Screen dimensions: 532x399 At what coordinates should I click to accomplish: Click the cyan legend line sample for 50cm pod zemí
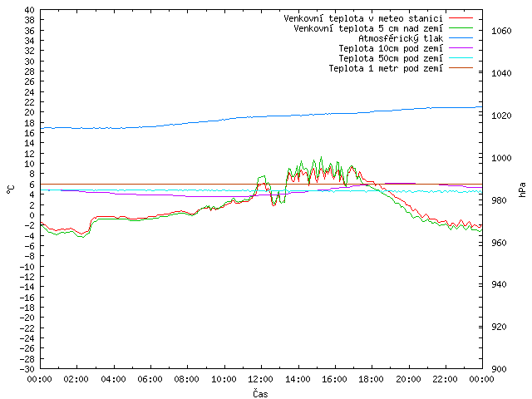tap(461, 58)
